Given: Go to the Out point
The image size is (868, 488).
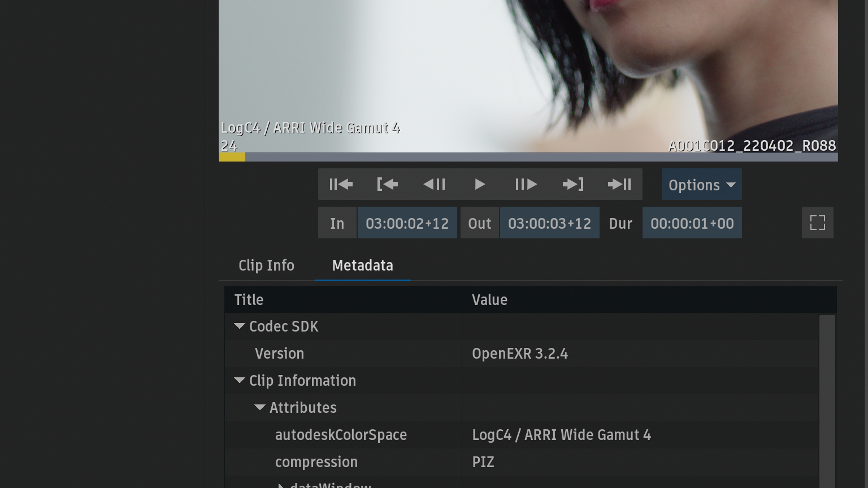Looking at the screenshot, I should click(x=573, y=184).
